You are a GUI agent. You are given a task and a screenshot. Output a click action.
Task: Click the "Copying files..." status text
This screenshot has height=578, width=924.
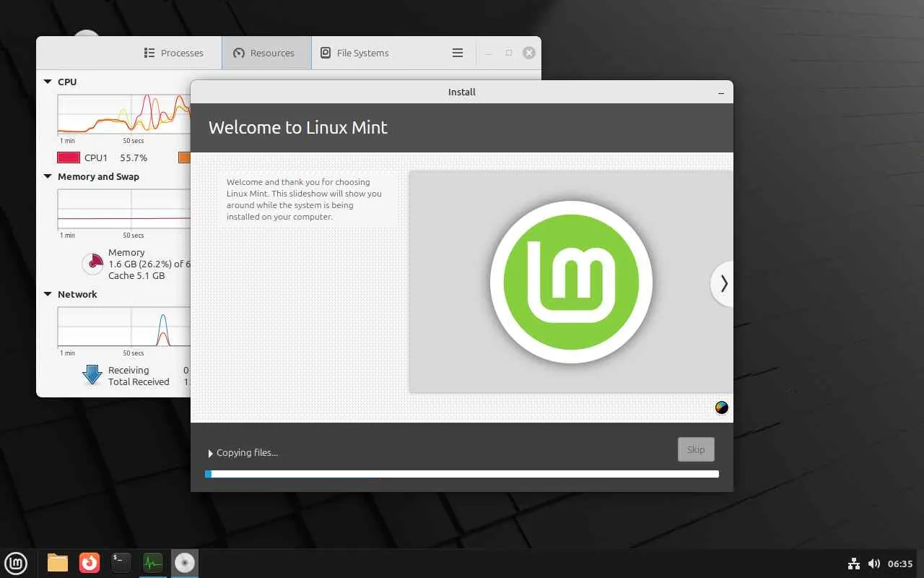[x=247, y=453]
